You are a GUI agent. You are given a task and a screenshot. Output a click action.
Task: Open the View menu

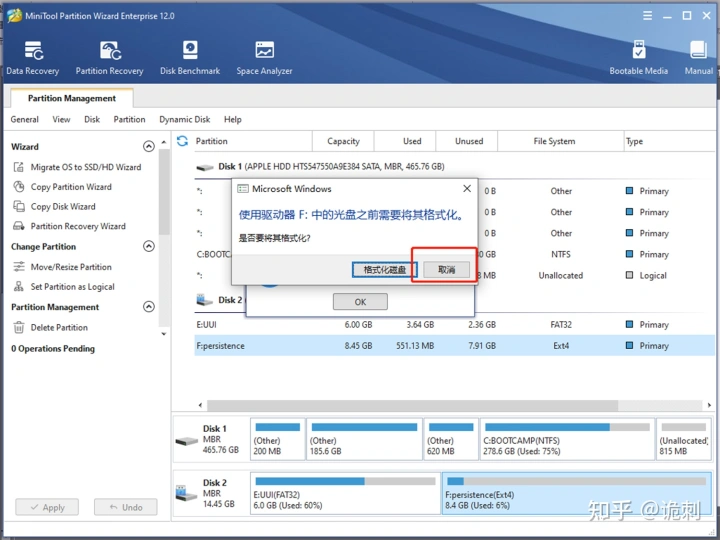click(61, 119)
